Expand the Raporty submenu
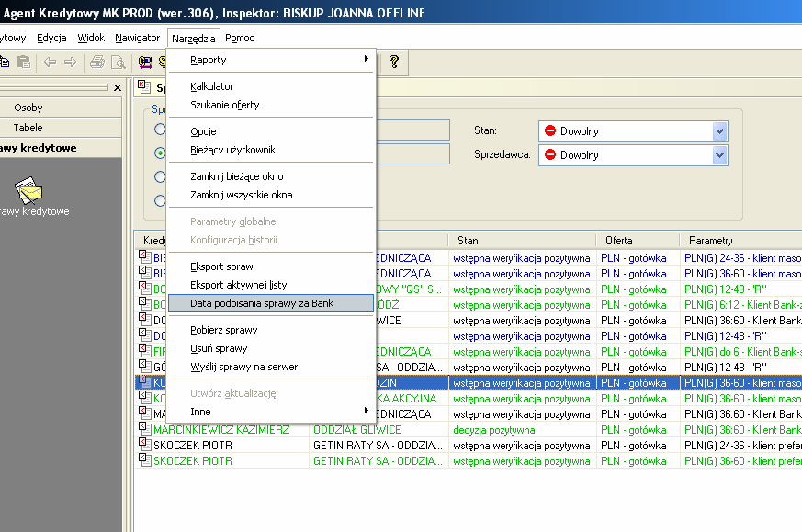Screen dimensions: 802x532 [x=271, y=60]
